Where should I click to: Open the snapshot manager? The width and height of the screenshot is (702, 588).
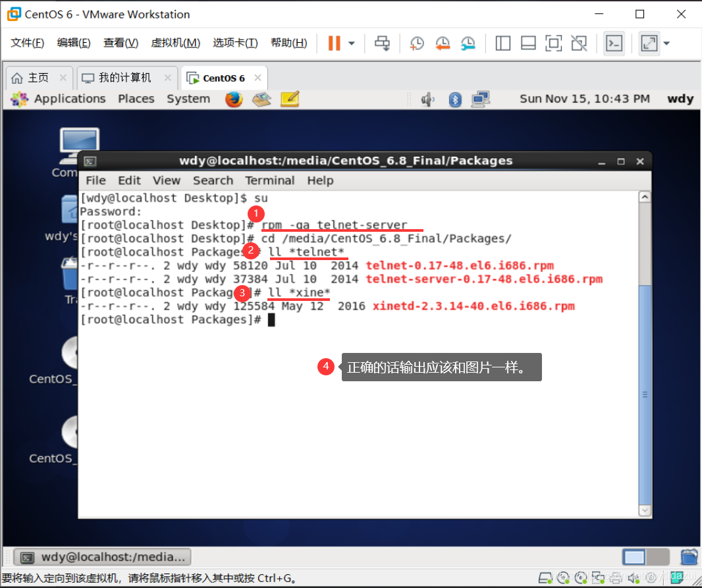tap(468, 43)
